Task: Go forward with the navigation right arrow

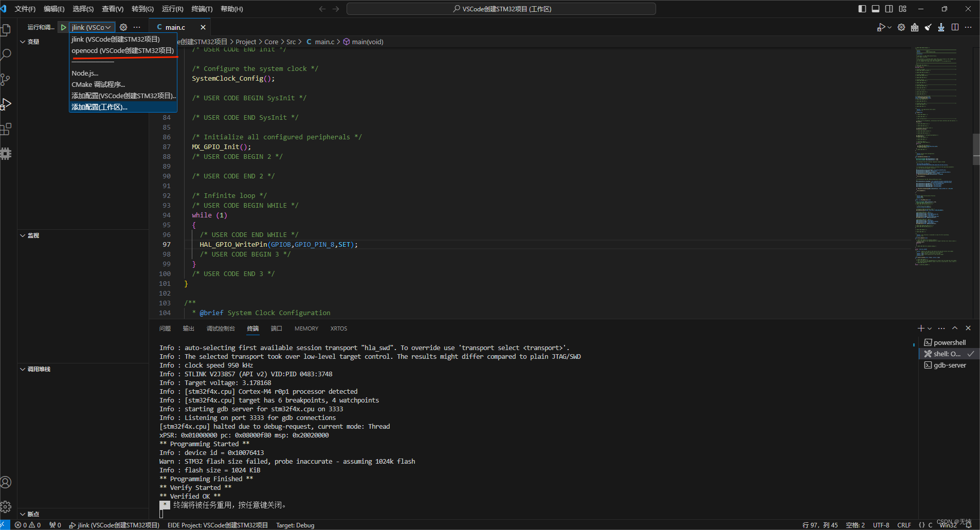Action: pos(336,9)
